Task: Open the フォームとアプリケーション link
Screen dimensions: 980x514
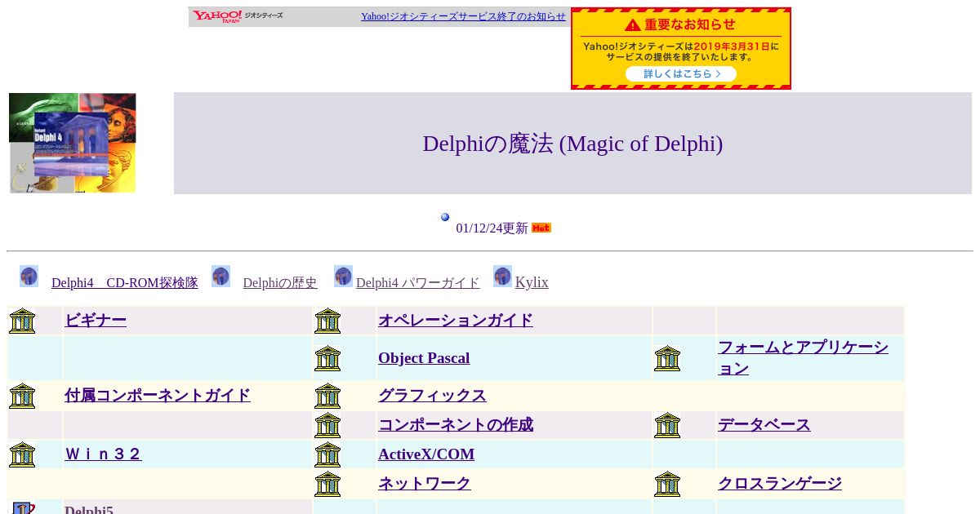Action: point(803,358)
